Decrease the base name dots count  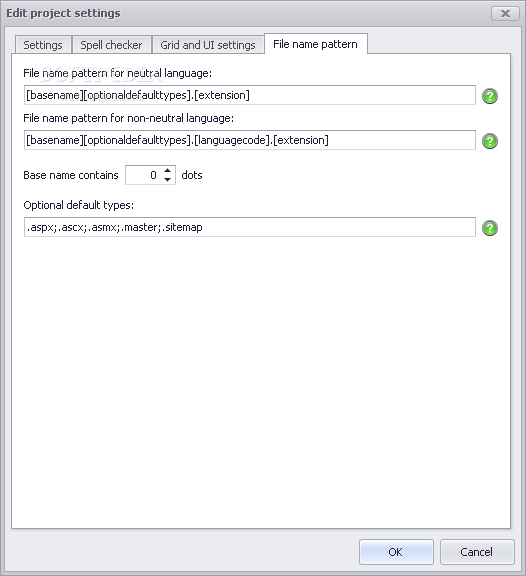pyautogui.click(x=167, y=180)
